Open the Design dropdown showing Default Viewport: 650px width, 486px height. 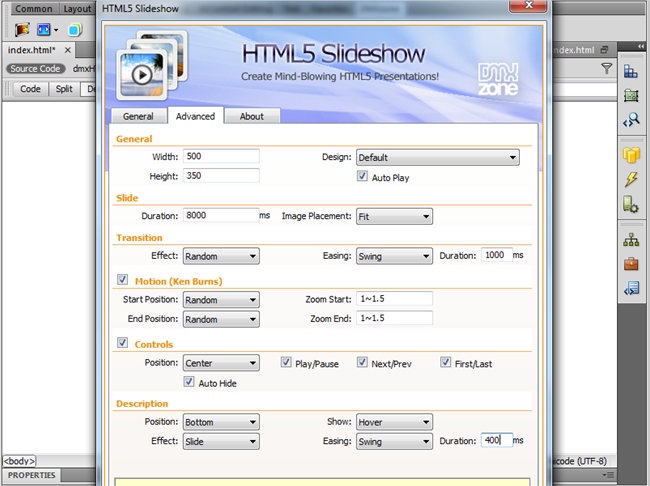tap(437, 158)
